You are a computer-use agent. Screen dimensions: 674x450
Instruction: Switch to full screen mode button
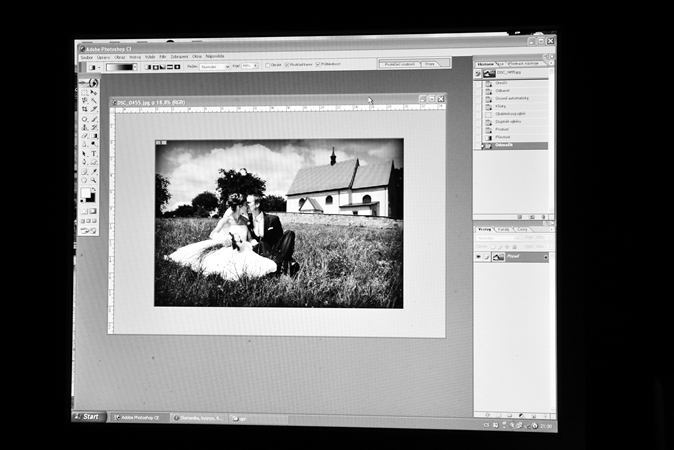tap(93, 220)
